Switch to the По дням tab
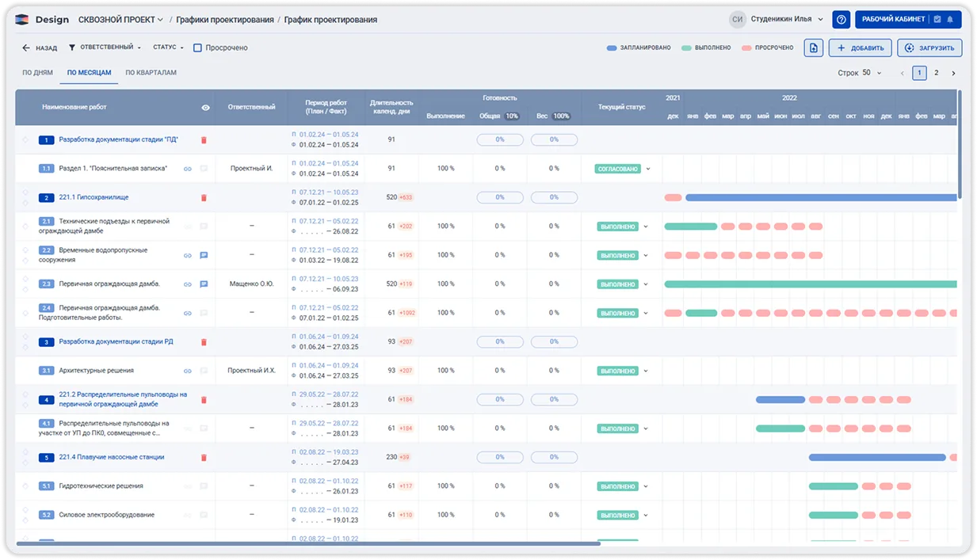Image resolution: width=977 pixels, height=560 pixels. [37, 73]
